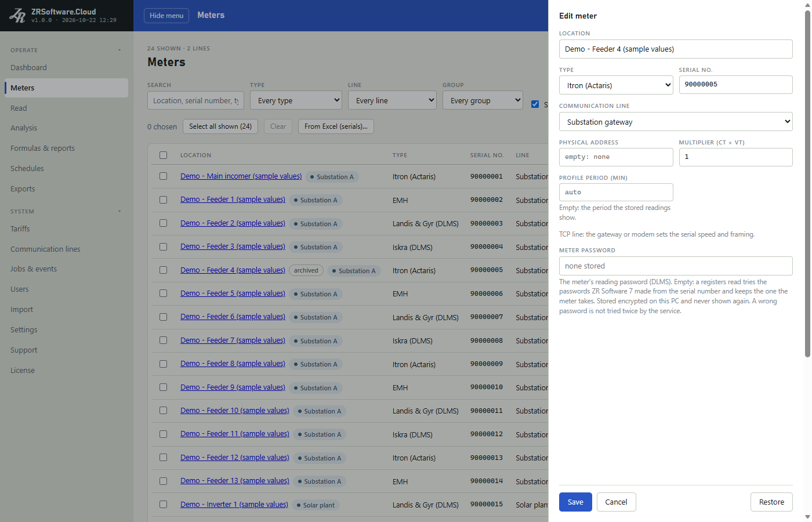
Task: Tick the checkbox for Demo - Feeder 9
Action: point(164,387)
